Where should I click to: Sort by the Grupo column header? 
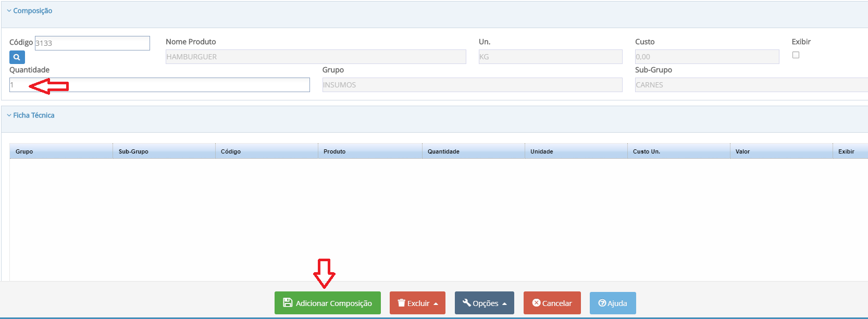tap(61, 151)
